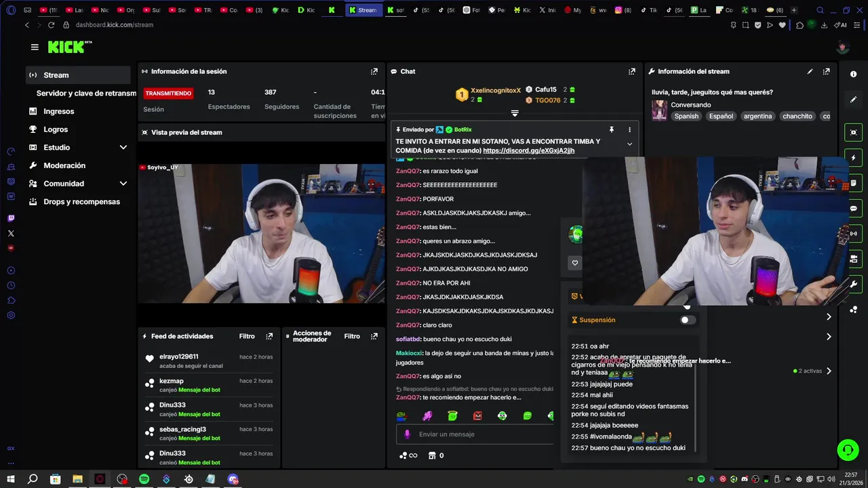Click the argentina tag

point(757,117)
